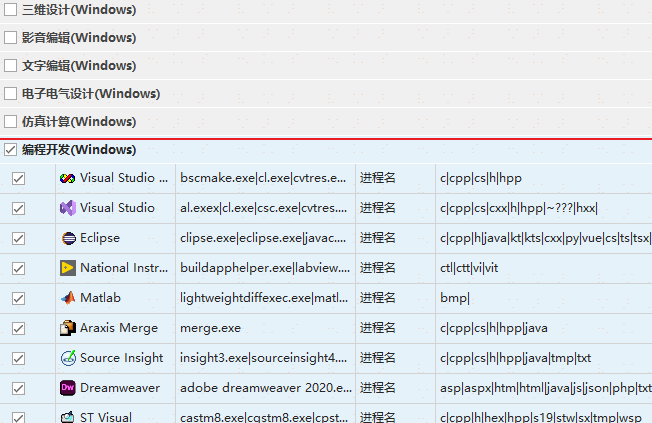Select the Matlab icon
This screenshot has height=423, width=652.
point(67,298)
